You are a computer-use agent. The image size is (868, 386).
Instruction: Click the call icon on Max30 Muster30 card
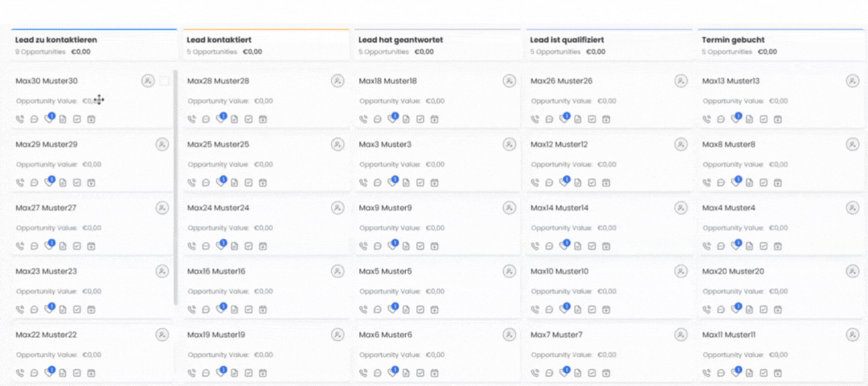[x=20, y=119]
